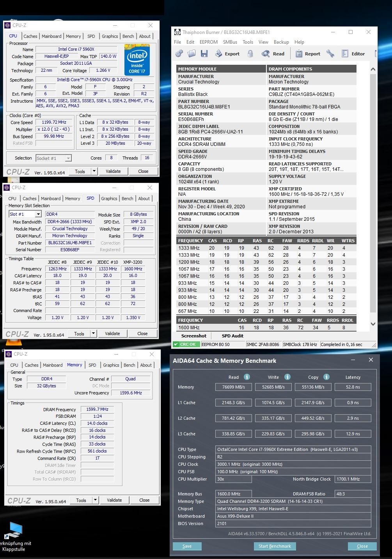Switch to the SPD Audit tab
The width and height of the screenshot is (392, 559).
pos(232,336)
